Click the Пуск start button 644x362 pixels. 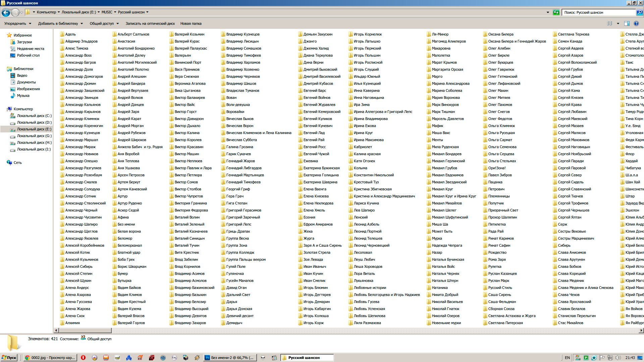[9, 358]
